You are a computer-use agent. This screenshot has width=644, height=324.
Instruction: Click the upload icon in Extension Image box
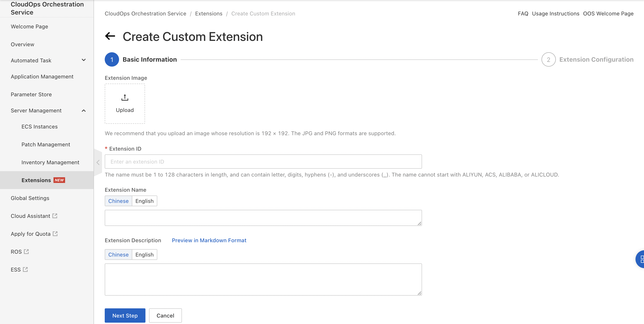[x=125, y=97]
